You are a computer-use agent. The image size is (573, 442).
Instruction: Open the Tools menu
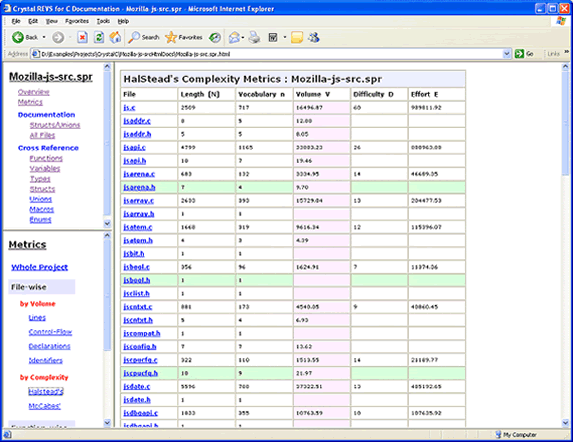(103, 21)
